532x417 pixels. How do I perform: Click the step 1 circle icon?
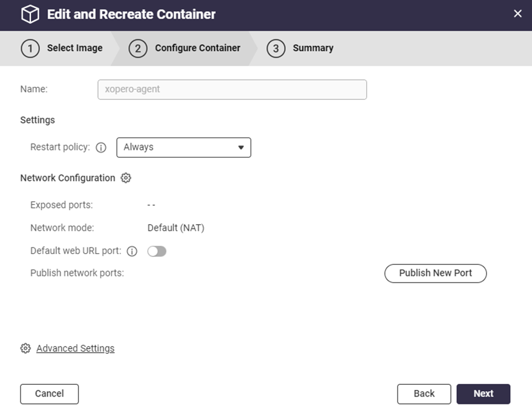click(x=30, y=48)
